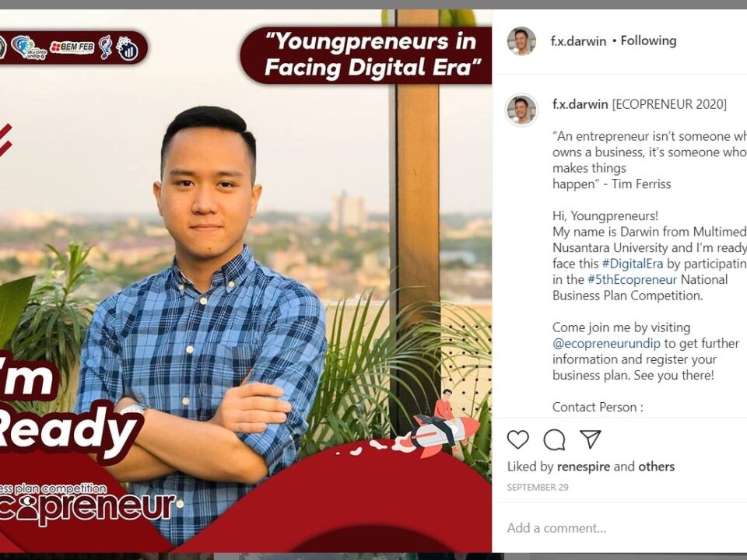
Task: Share post using the paper plane icon
Action: point(591,439)
